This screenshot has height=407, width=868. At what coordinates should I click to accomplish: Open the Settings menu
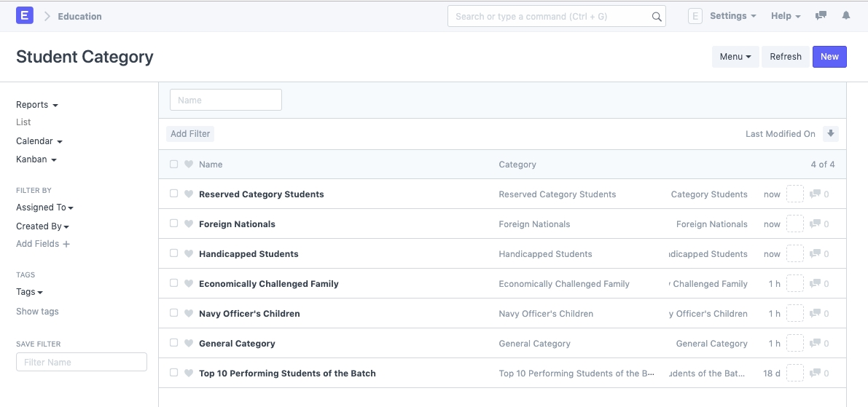(732, 16)
